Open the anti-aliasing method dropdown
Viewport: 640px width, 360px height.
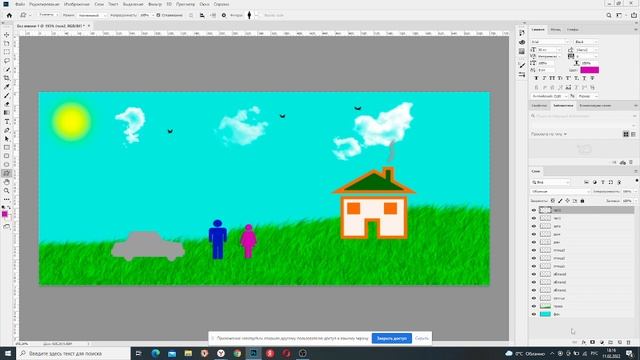pos(588,96)
